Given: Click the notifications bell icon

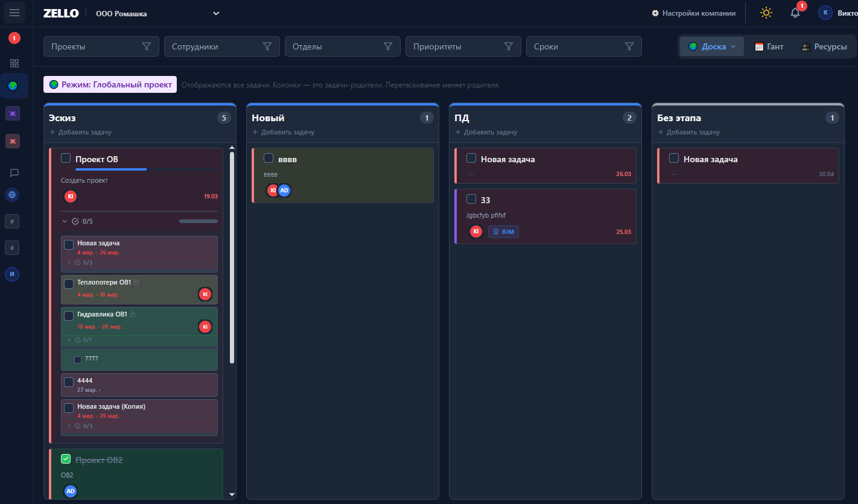Looking at the screenshot, I should coord(795,13).
